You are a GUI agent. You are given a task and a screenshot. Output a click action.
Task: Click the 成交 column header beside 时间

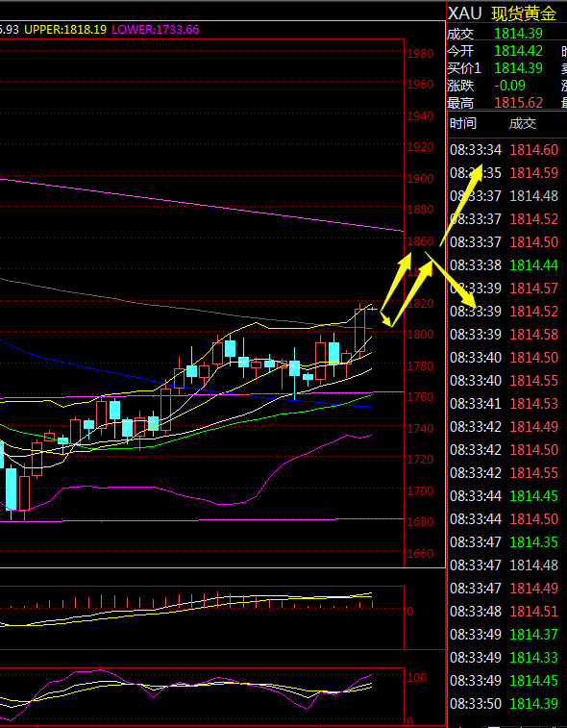click(x=523, y=123)
